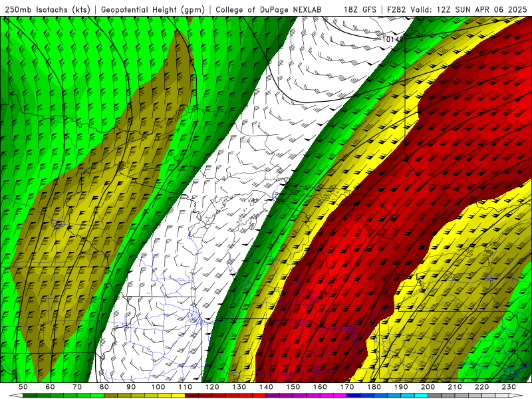Viewport: 532px width, 399px height.
Task: Click the '190' value on the color scale
Action: coord(401,387)
